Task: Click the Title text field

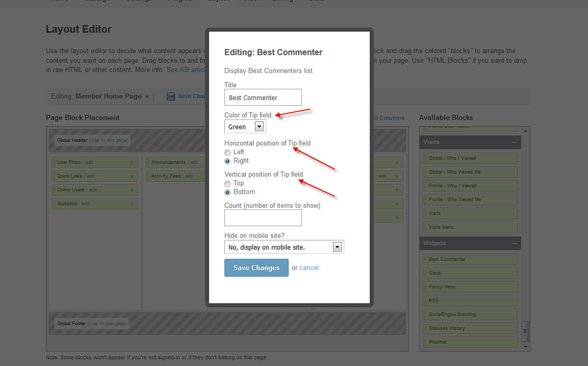Action: tap(263, 97)
